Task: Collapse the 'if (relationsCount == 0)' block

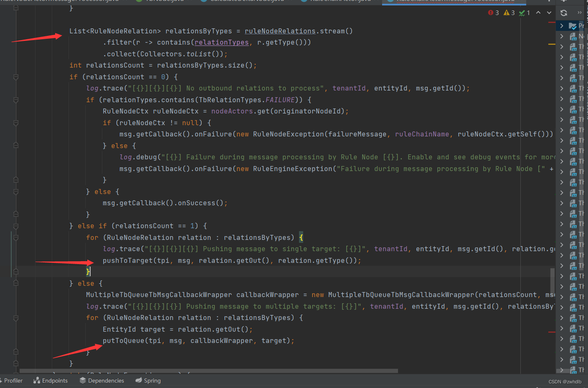Action: 16,77
